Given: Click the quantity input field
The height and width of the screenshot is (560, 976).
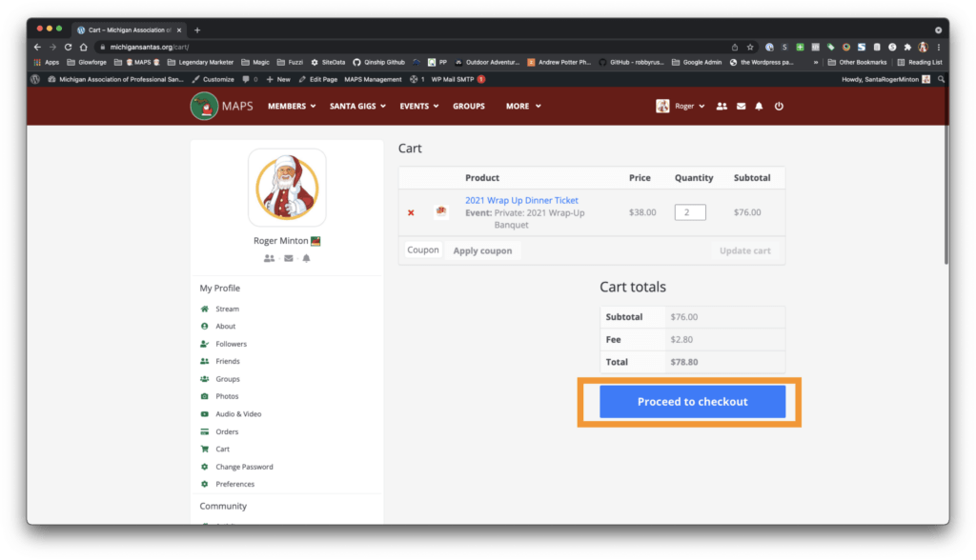Looking at the screenshot, I should tap(690, 212).
